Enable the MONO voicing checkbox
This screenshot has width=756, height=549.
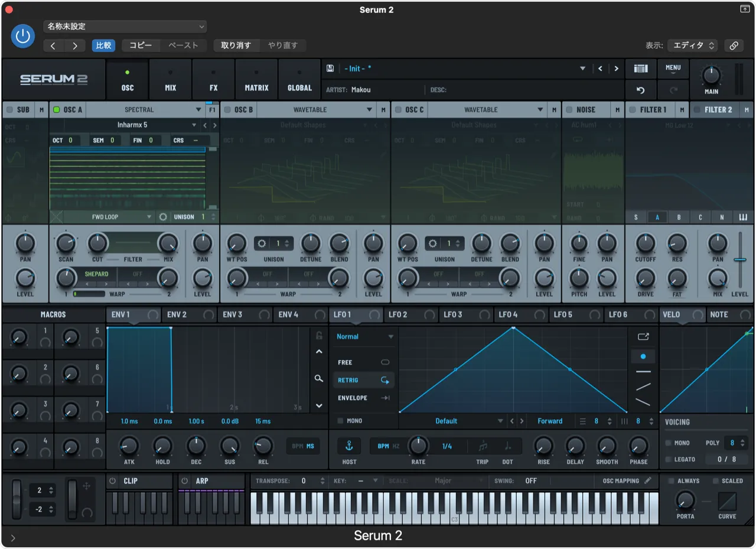pos(668,443)
